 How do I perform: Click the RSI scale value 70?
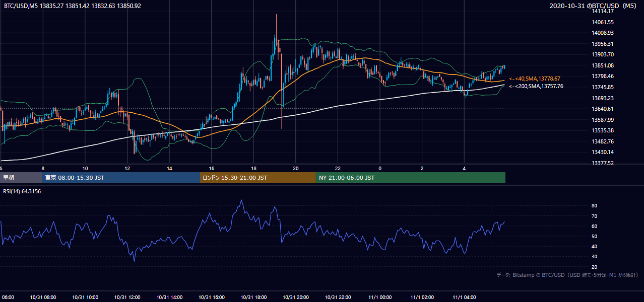(594, 216)
